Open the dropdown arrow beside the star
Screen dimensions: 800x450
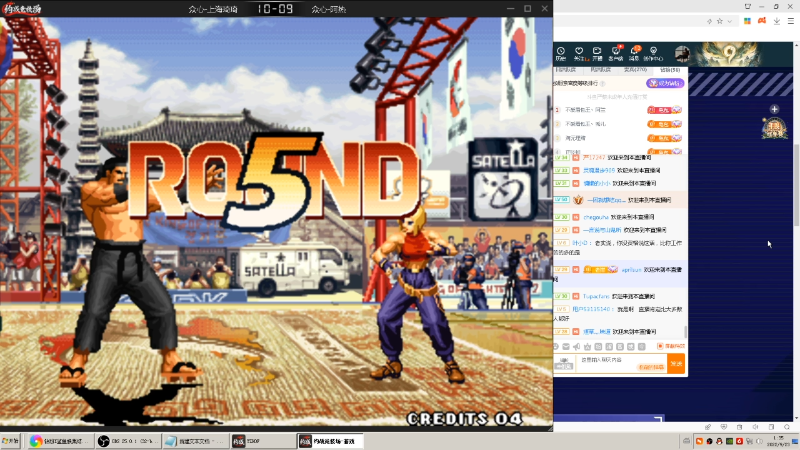point(730,21)
